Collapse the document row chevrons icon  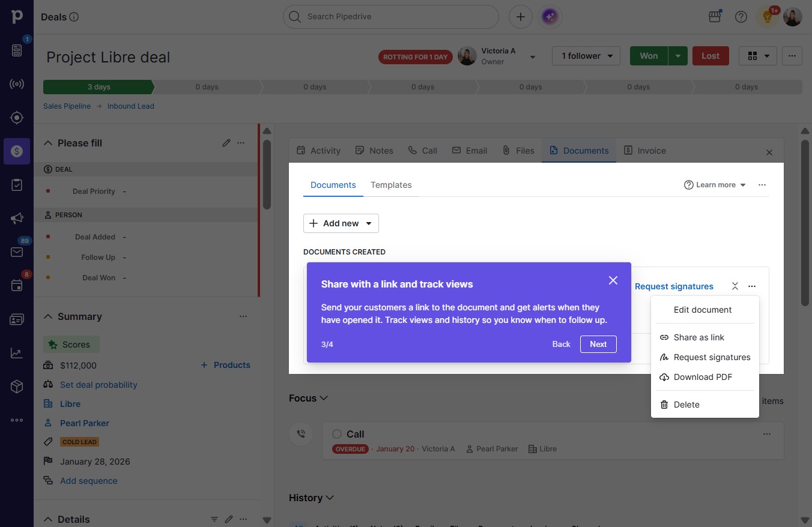[735, 286]
